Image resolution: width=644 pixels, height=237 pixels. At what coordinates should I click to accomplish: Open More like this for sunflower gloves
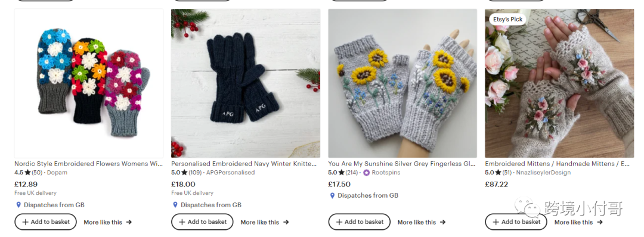(x=422, y=222)
